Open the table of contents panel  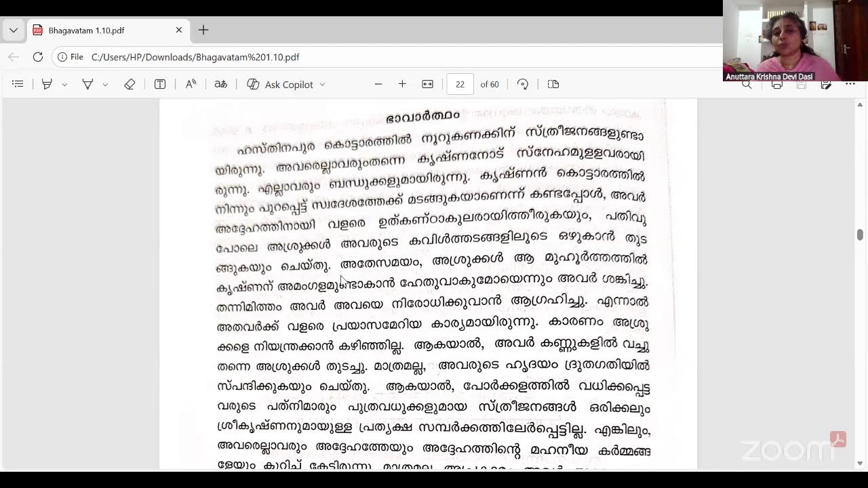coord(18,84)
